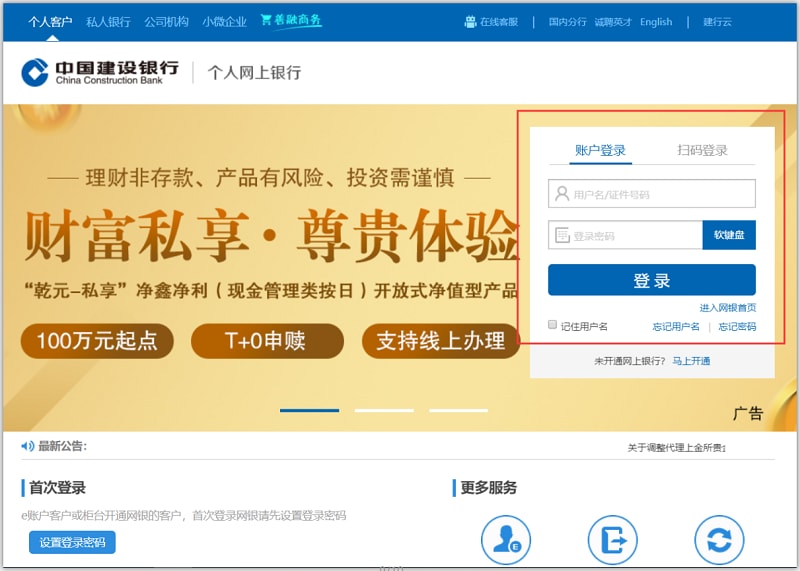
Task: Switch to the 扫码登录 tab
Action: point(702,151)
